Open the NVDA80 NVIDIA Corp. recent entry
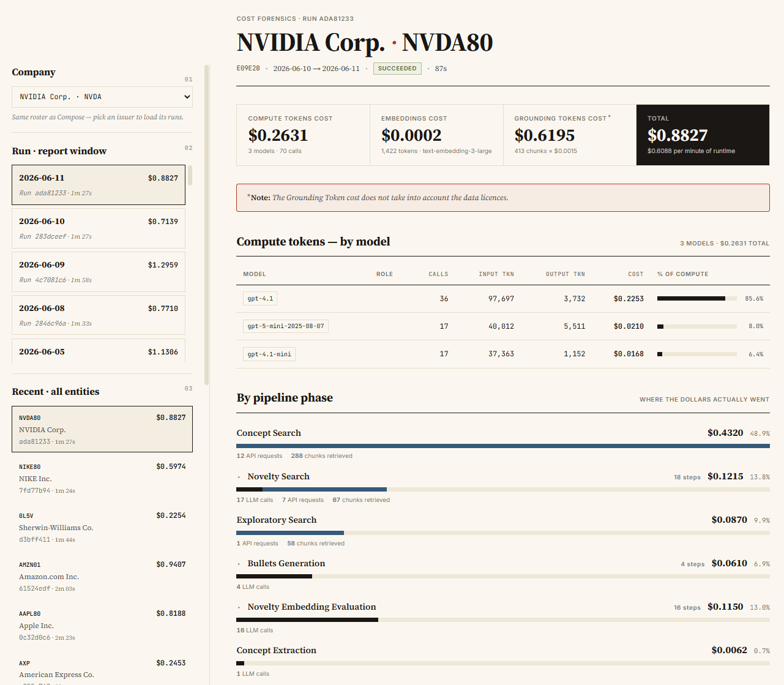The image size is (784, 685). coord(102,429)
